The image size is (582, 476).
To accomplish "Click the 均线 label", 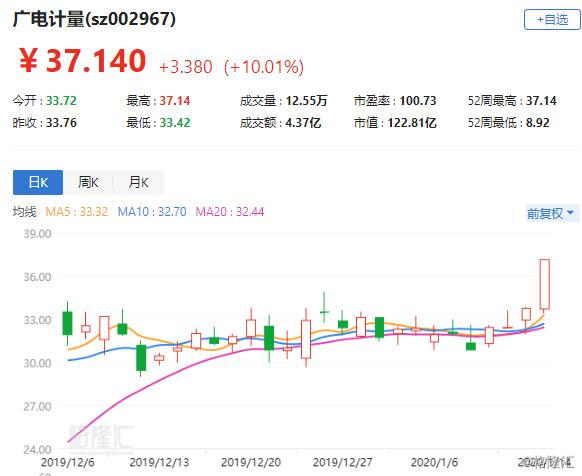I will coord(24,212).
